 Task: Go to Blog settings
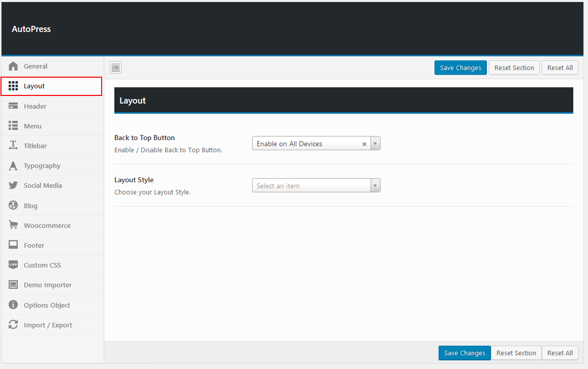pyautogui.click(x=52, y=205)
